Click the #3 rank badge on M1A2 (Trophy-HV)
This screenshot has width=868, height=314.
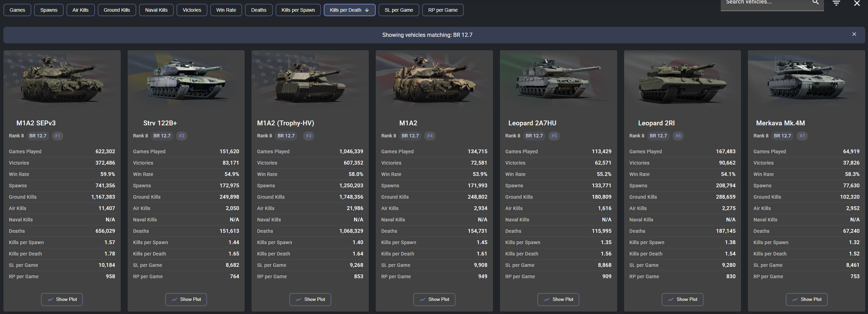click(309, 136)
